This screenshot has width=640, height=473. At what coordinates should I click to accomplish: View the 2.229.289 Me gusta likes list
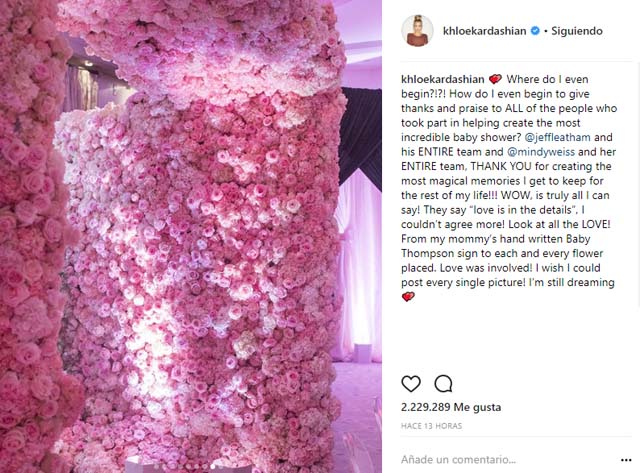click(451, 407)
